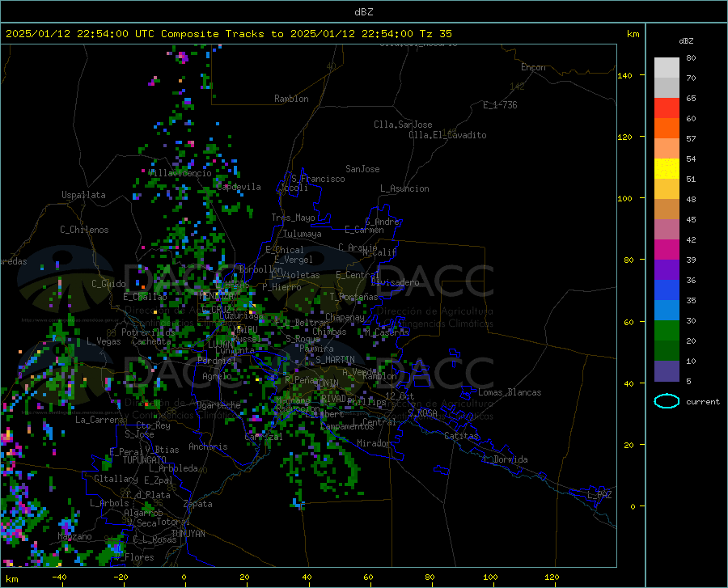Click the 'E_1-736' map label
Screen dimensions: 728x588
click(500, 105)
